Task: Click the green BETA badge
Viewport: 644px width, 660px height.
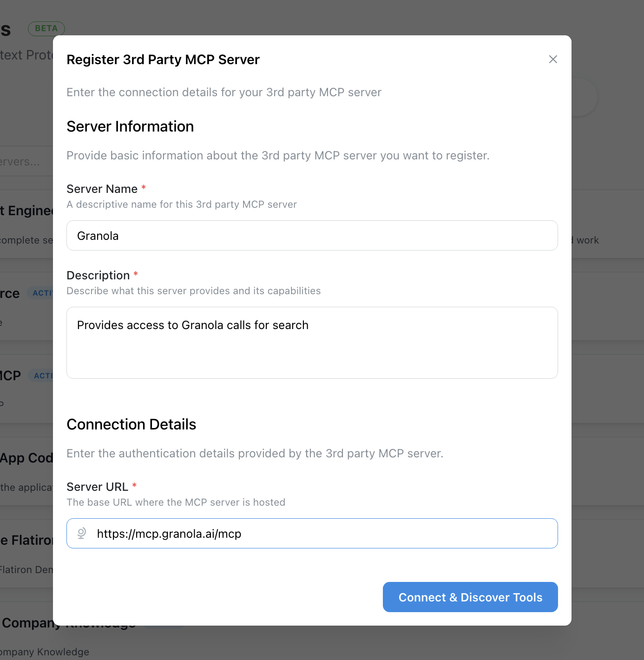Action: [46, 29]
